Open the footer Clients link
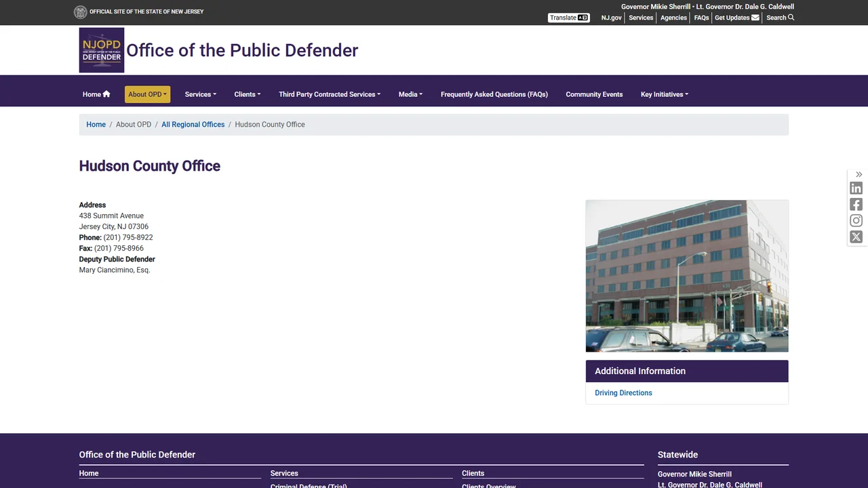Viewport: 868px width, 488px height. pyautogui.click(x=473, y=473)
